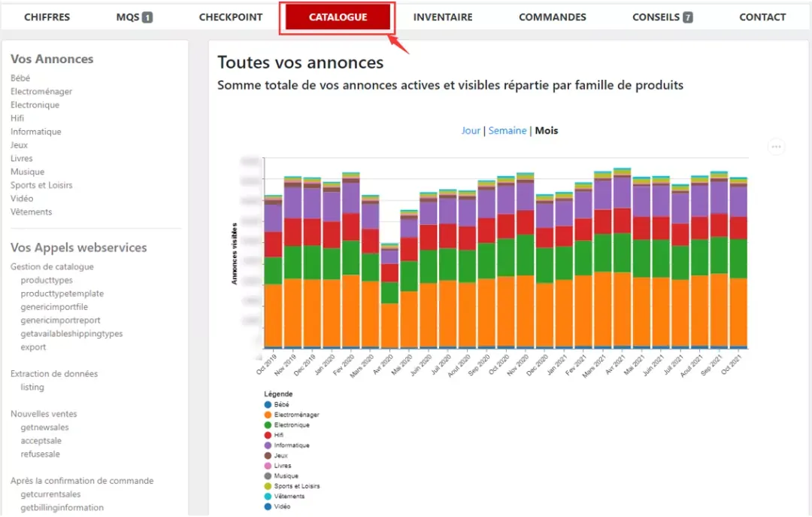Open the CHIFFRES tab
The width and height of the screenshot is (812, 517).
[47, 17]
